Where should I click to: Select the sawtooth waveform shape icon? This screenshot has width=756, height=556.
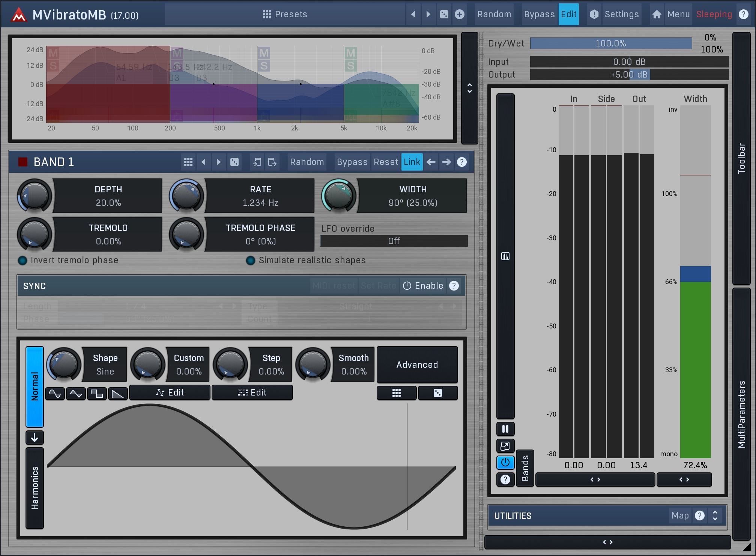click(118, 394)
